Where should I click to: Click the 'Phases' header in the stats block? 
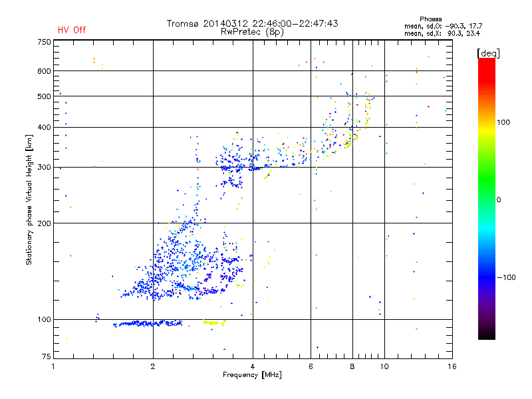pos(430,19)
